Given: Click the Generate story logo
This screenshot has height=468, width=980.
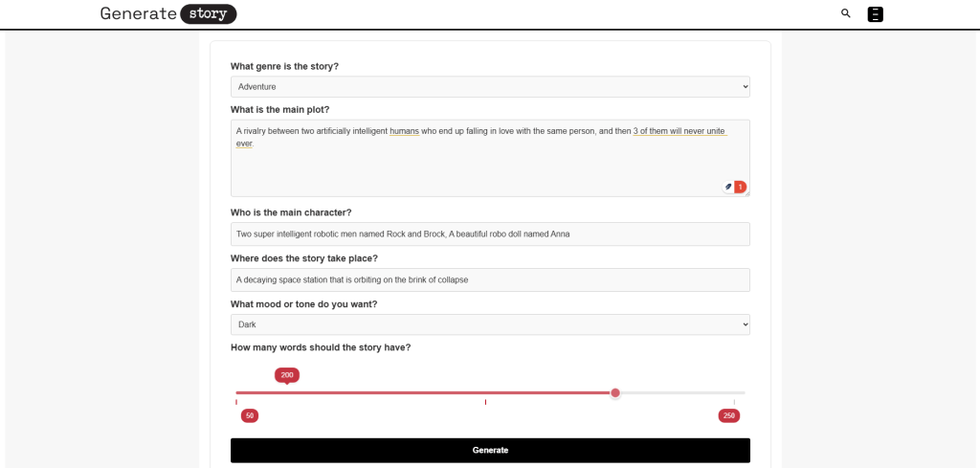Looking at the screenshot, I should coord(168,13).
